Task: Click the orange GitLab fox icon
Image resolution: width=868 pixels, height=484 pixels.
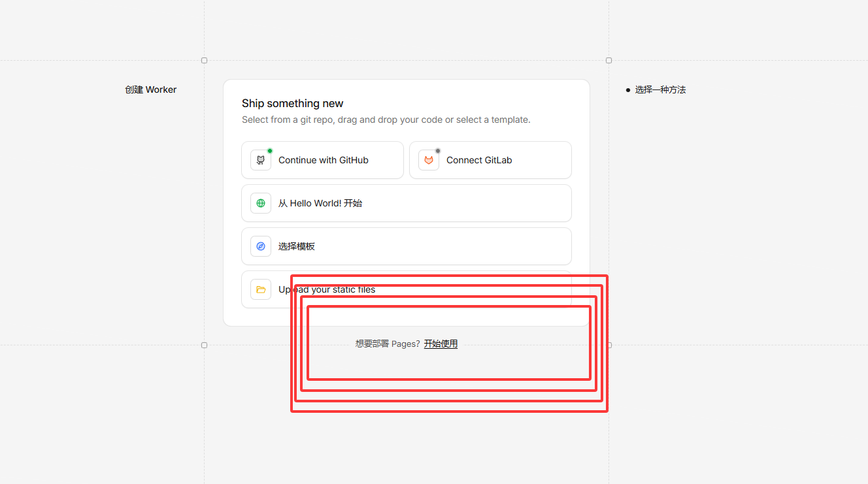Action: tap(429, 160)
